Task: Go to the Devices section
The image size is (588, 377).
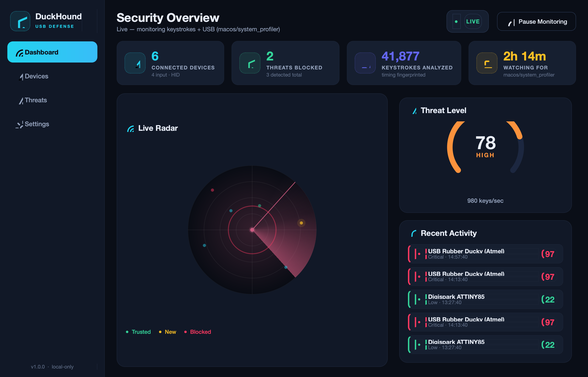Action: click(52, 76)
